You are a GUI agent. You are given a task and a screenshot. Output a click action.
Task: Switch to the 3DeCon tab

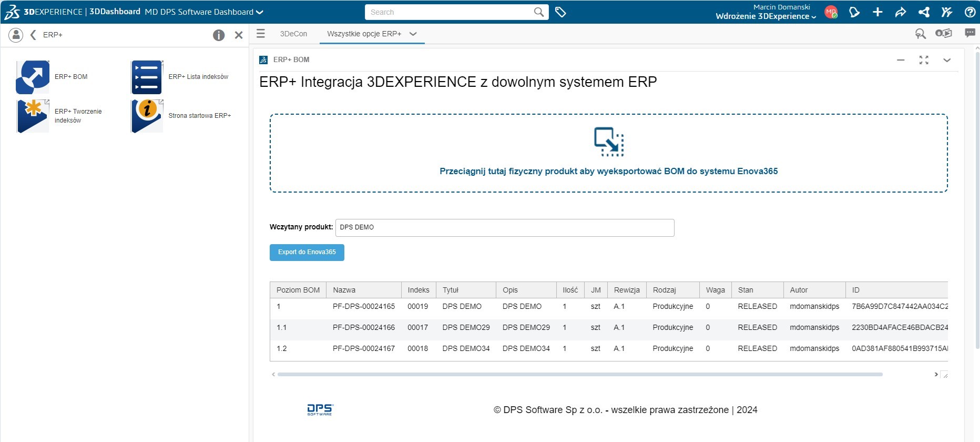click(293, 34)
